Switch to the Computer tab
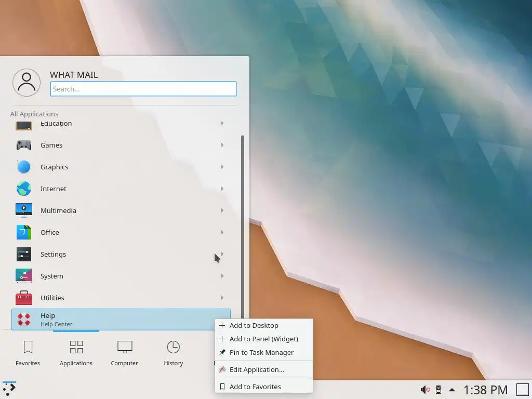The image size is (532, 399). pyautogui.click(x=125, y=353)
